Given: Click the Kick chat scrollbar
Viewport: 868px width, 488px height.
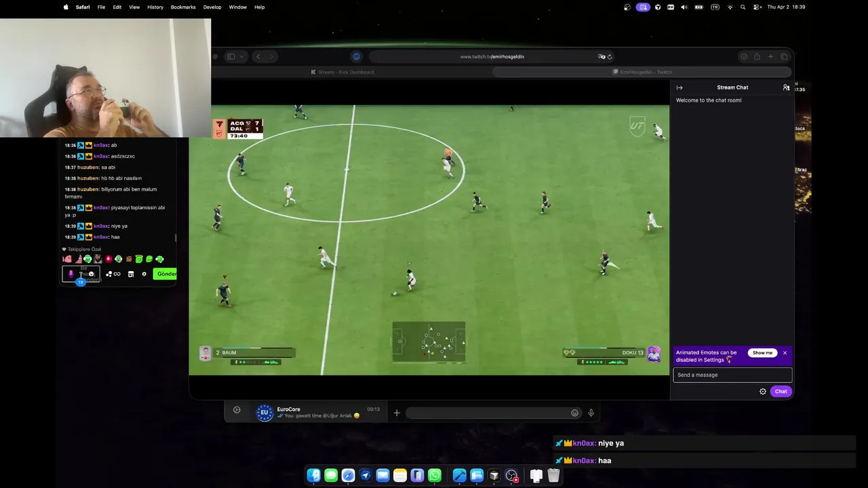Looking at the screenshot, I should pos(176,237).
